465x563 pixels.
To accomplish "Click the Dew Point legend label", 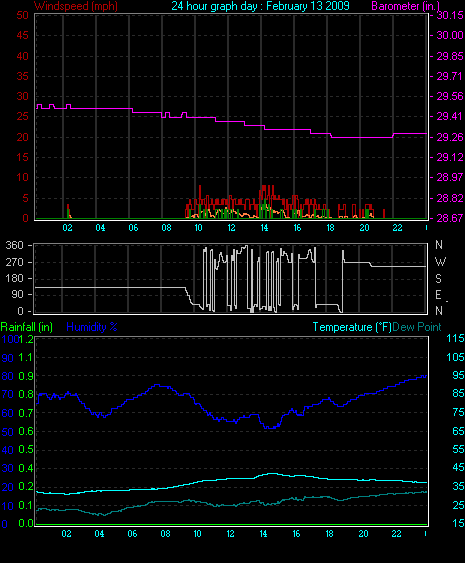I will [x=417, y=327].
